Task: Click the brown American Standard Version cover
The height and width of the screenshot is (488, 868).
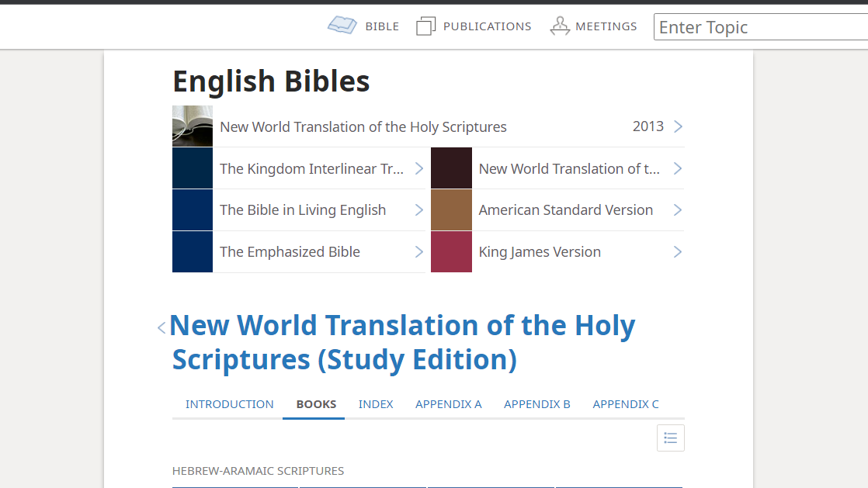Action: point(451,209)
